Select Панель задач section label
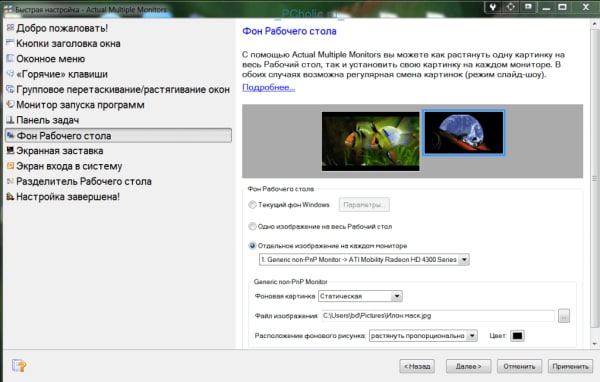600x382 pixels. tap(47, 120)
